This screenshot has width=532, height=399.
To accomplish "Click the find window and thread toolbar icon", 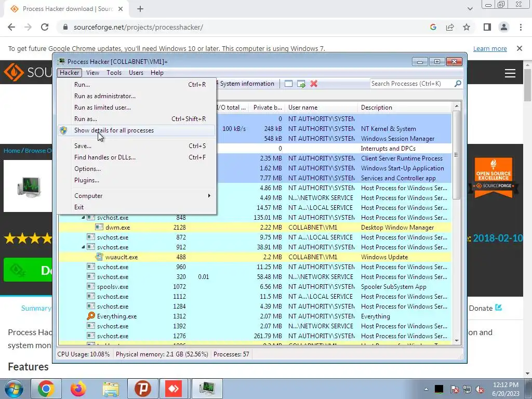I will [x=301, y=84].
